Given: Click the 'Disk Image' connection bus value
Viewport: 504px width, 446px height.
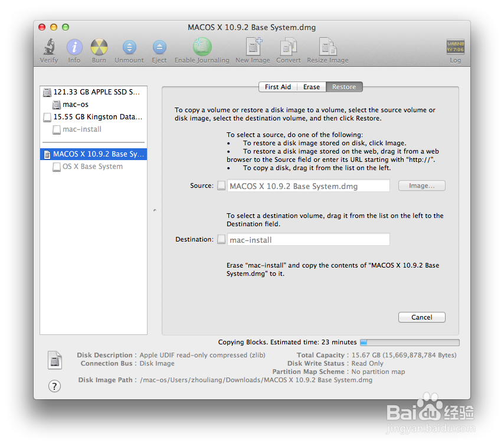Looking at the screenshot, I should click(x=157, y=363).
